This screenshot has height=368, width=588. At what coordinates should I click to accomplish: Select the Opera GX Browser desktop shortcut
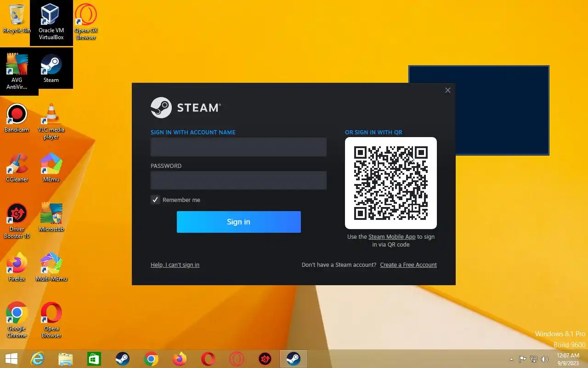[86, 22]
